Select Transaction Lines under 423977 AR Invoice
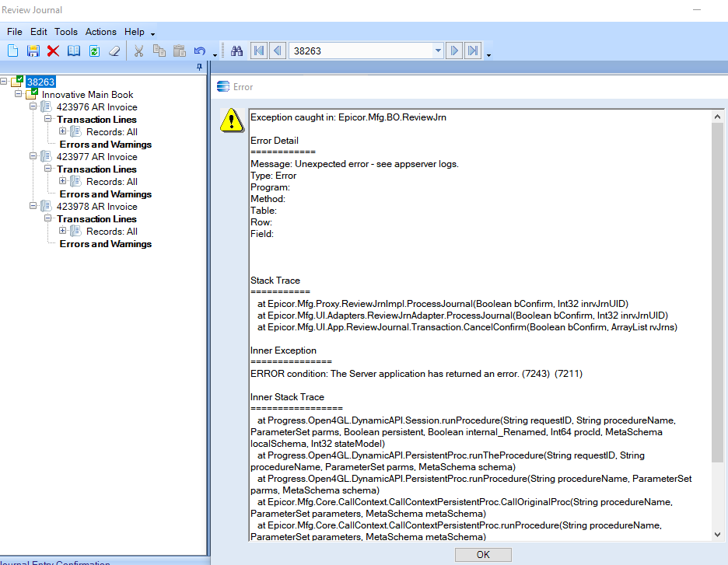The width and height of the screenshot is (728, 565). (x=96, y=169)
